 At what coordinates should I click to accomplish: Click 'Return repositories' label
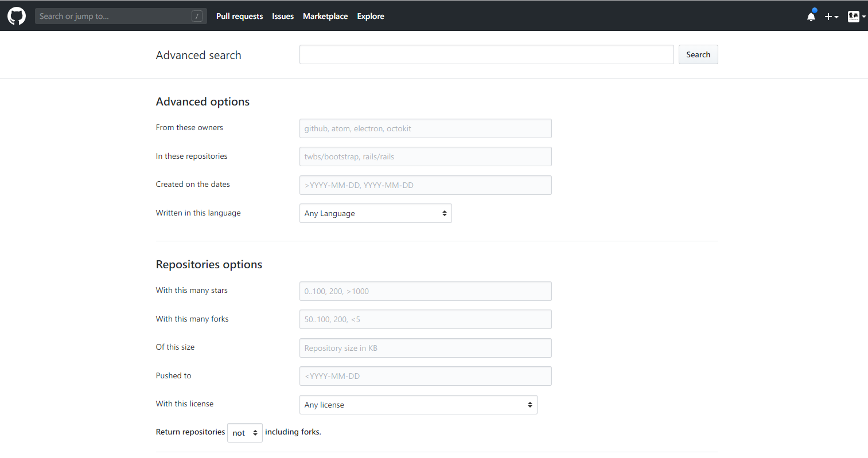click(x=190, y=432)
